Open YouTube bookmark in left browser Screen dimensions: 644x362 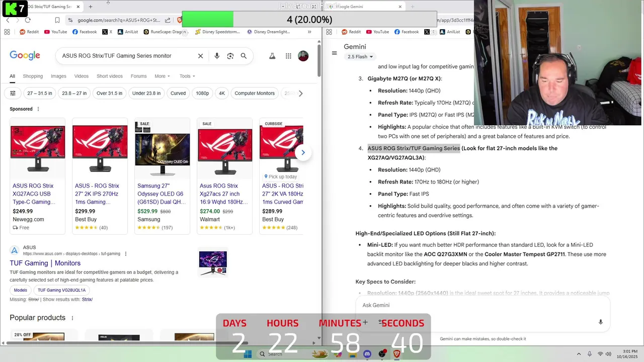[x=55, y=32]
